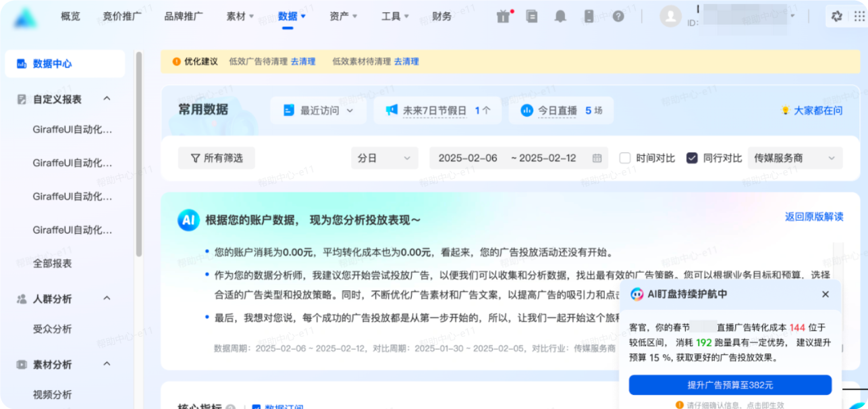868x409 pixels.
Task: Click the orange 优化建议 warning icon
Action: [176, 61]
